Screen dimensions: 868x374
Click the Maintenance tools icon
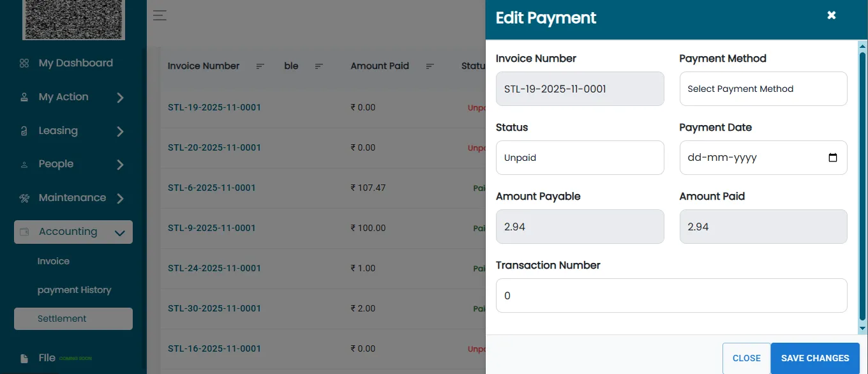click(x=24, y=198)
